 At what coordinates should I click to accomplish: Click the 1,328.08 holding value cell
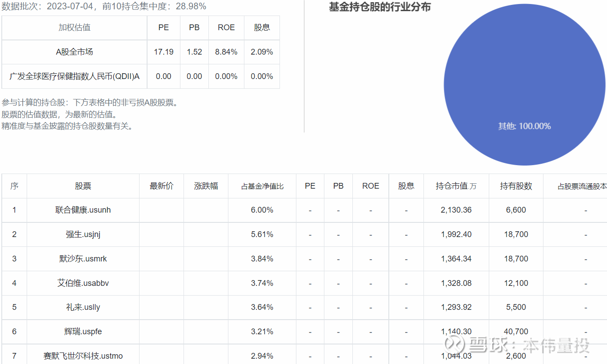456,283
